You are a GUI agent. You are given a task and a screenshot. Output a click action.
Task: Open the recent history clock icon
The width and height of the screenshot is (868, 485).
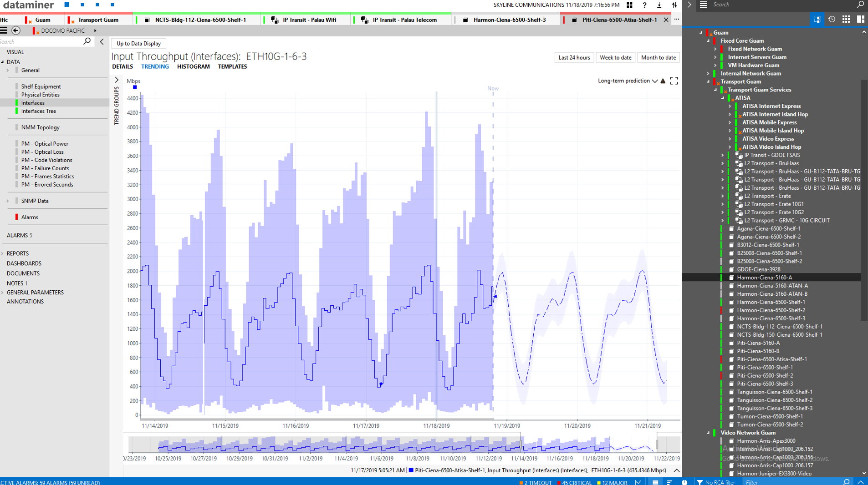point(832,19)
